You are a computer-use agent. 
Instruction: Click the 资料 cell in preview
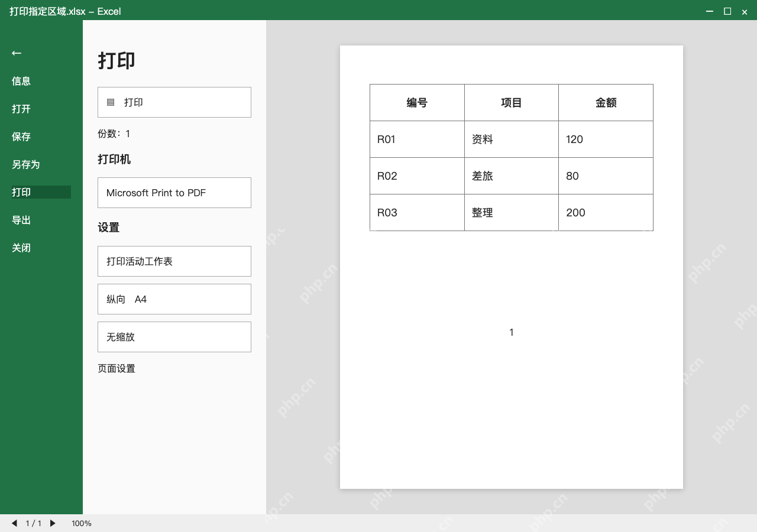[512, 140]
